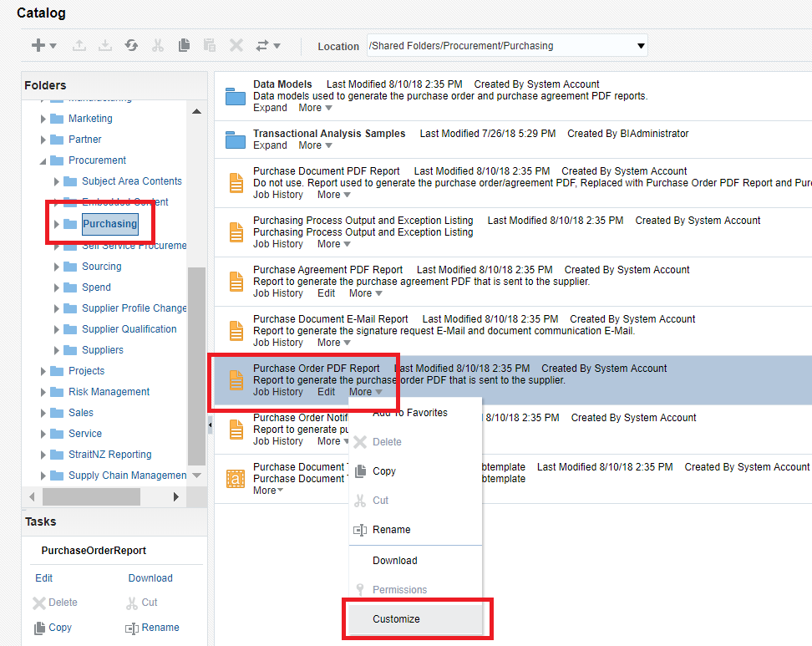
Task: Click the Upload icon in the toolbar
Action: (79, 45)
